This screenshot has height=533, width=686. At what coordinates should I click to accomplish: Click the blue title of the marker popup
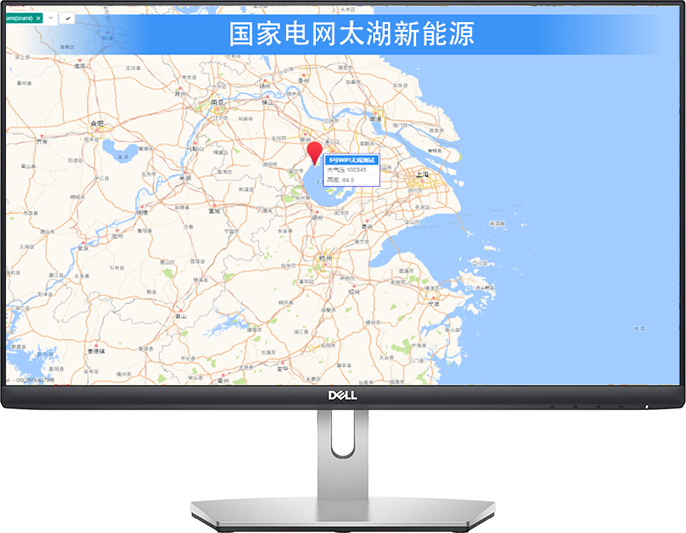click(352, 160)
